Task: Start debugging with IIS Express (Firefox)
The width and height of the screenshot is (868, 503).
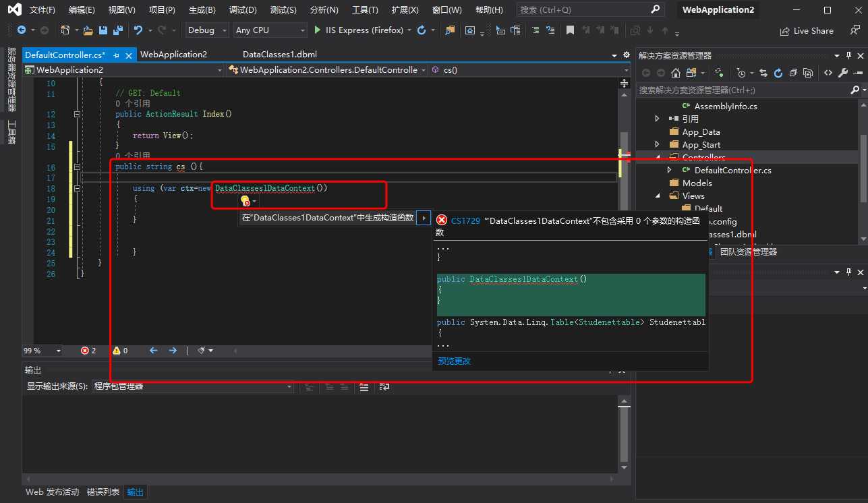Action: point(358,30)
